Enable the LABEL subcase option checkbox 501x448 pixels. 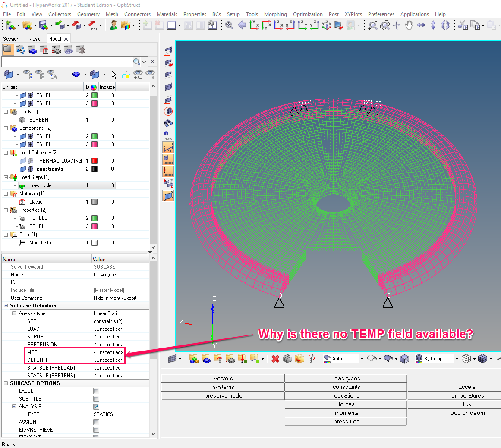(x=96, y=391)
